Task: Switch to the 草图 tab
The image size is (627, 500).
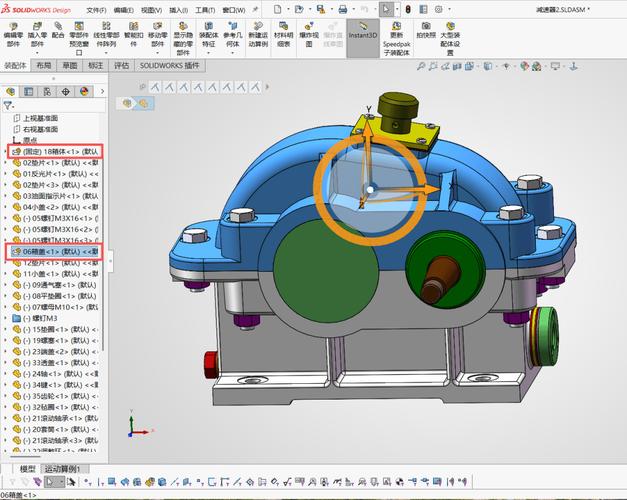Action: 70,66
